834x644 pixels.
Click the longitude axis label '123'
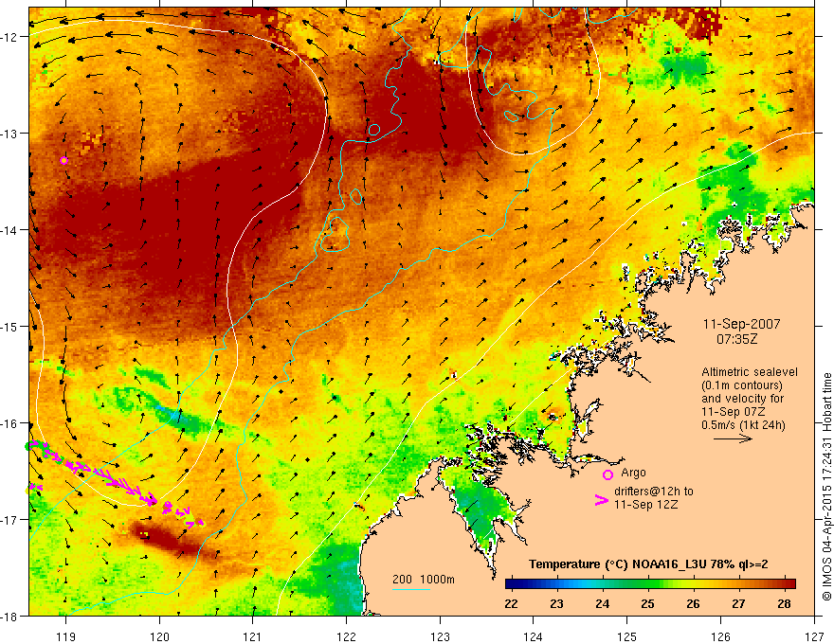pyautogui.click(x=441, y=636)
